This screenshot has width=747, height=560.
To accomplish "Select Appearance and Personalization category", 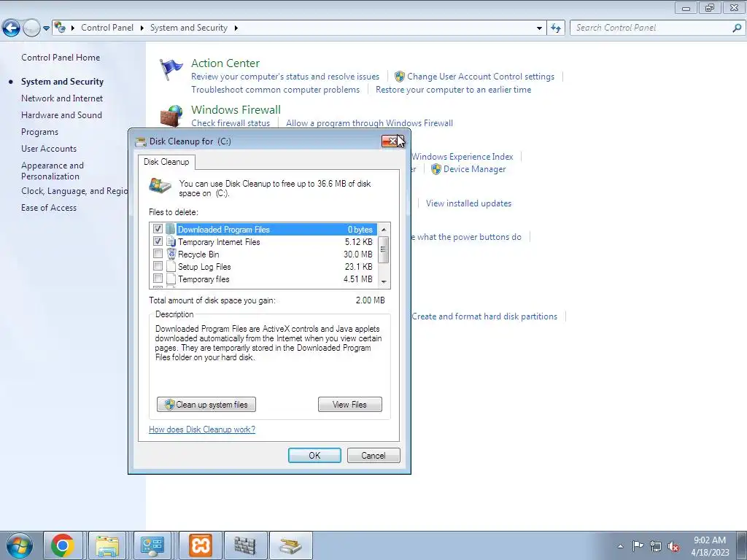I will point(53,171).
